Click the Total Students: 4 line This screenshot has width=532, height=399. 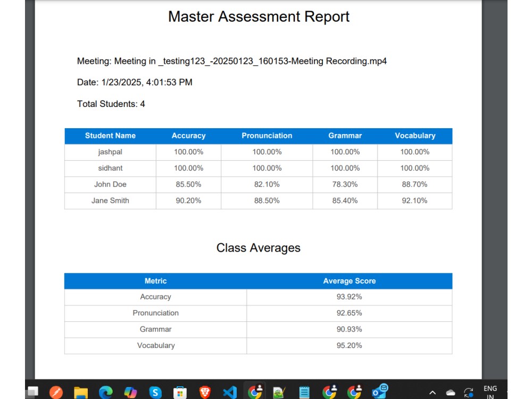pyautogui.click(x=111, y=104)
